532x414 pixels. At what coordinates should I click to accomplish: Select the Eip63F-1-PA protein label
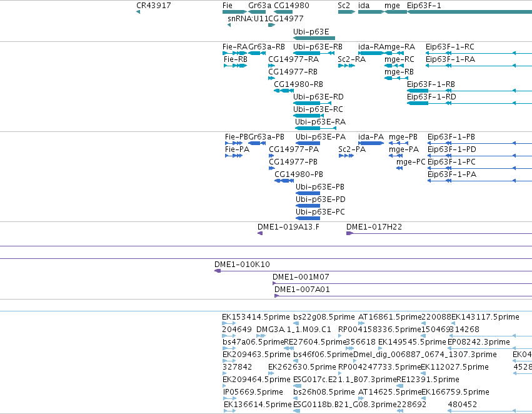click(x=452, y=174)
